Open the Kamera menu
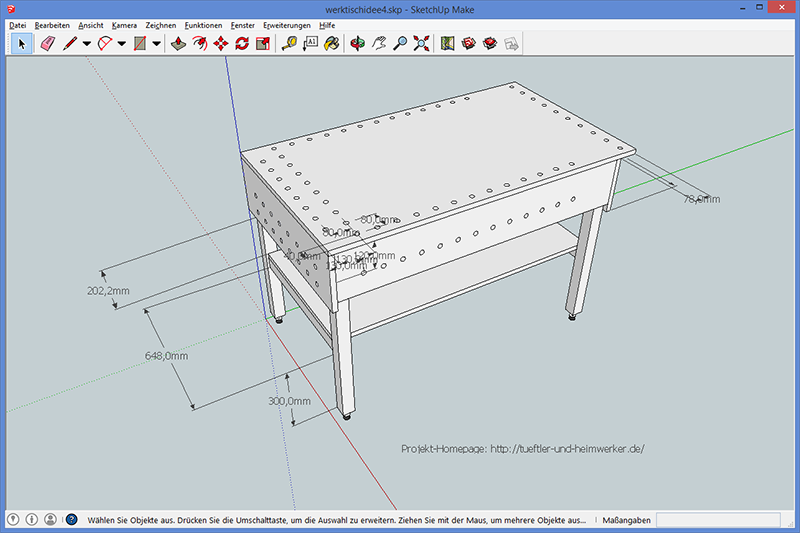This screenshot has height=533, width=800. (x=124, y=25)
